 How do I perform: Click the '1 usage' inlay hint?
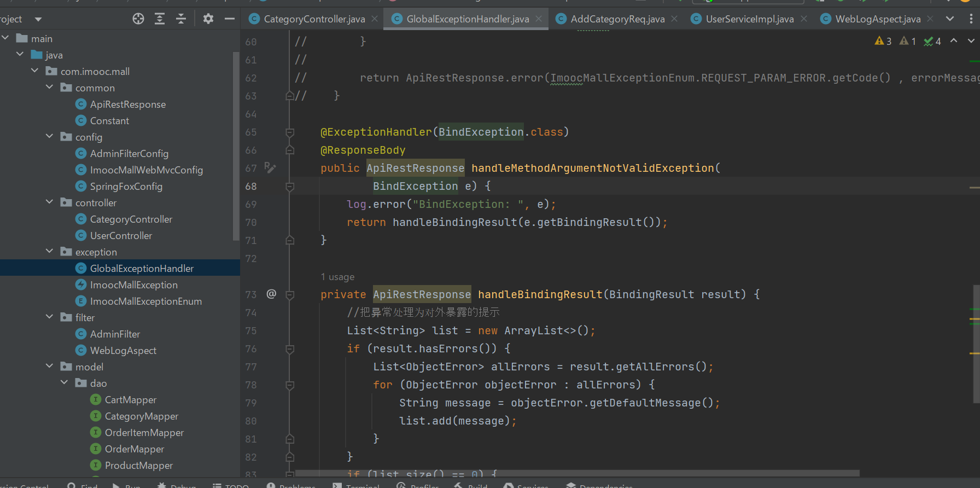(337, 277)
